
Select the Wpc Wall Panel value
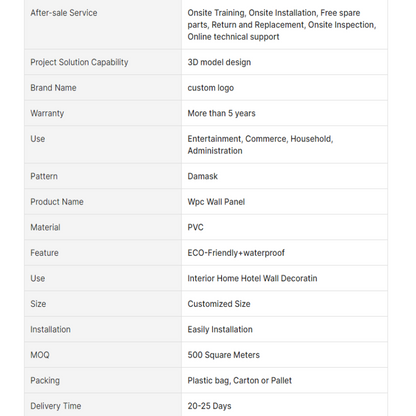click(x=216, y=202)
